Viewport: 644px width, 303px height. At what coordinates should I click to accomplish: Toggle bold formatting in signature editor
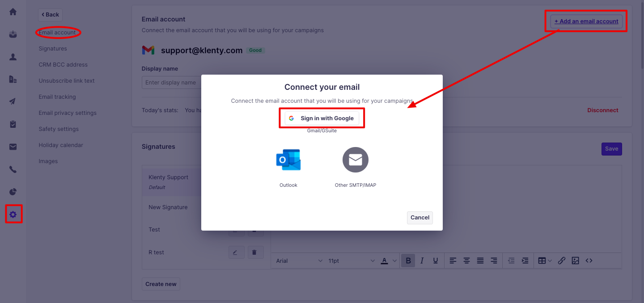click(408, 261)
